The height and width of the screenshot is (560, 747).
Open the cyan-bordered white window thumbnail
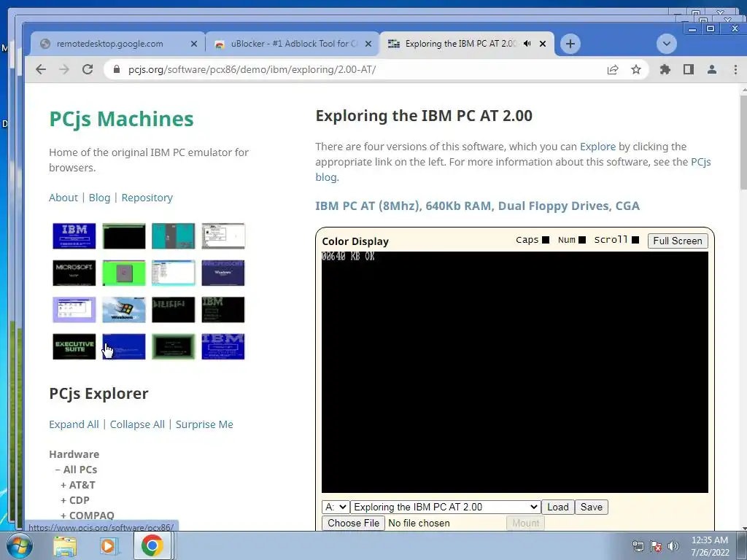coord(174,273)
